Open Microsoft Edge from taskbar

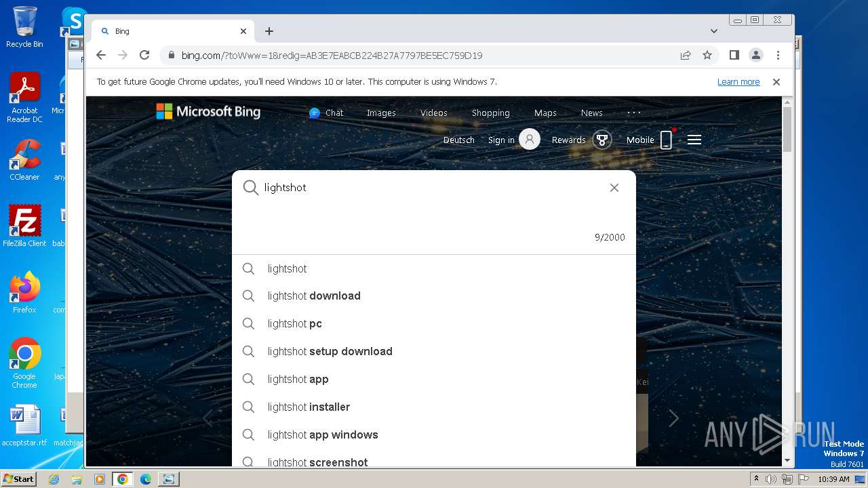pyautogui.click(x=146, y=479)
